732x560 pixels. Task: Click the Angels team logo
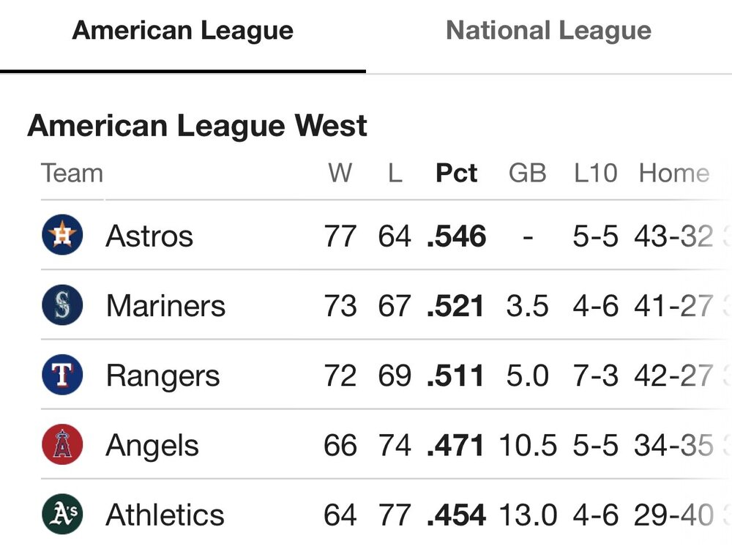(62, 445)
